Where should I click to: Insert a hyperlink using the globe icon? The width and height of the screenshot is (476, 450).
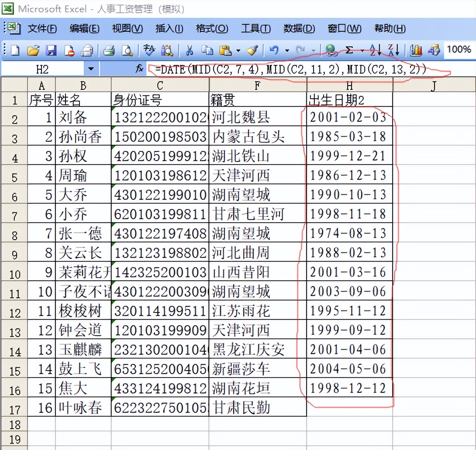coord(331,50)
